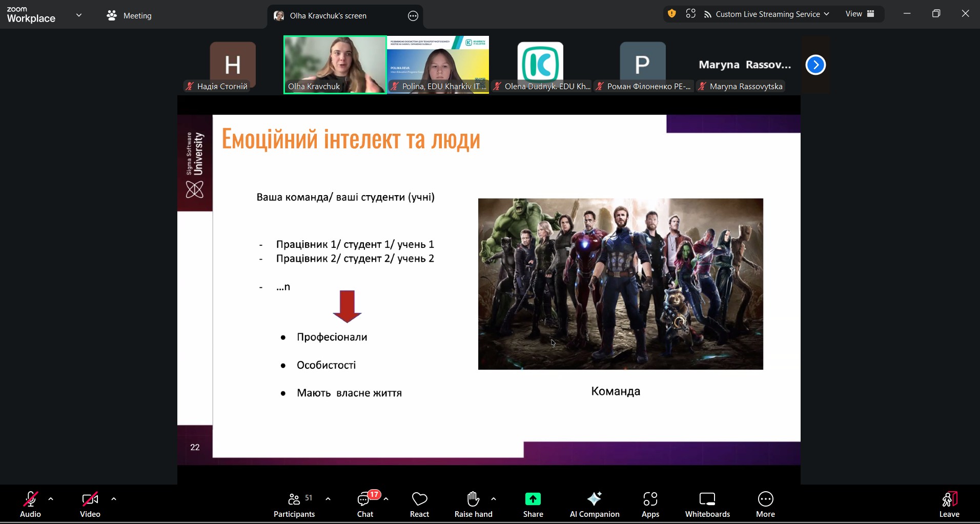
Task: Select Olha Kravchuk's video thumbnail
Action: point(335,65)
